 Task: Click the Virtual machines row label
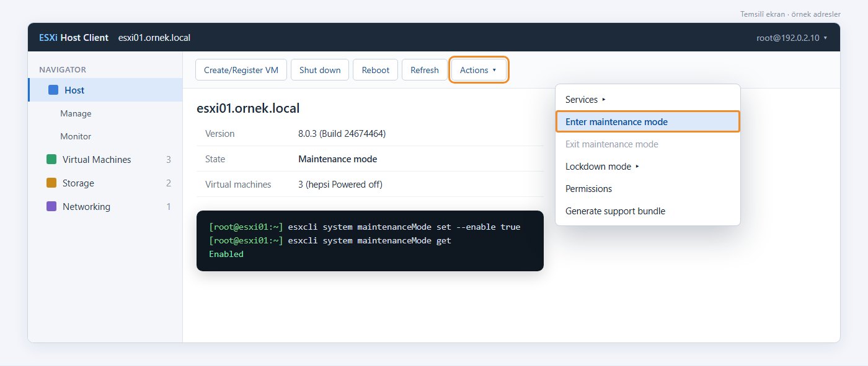238,184
